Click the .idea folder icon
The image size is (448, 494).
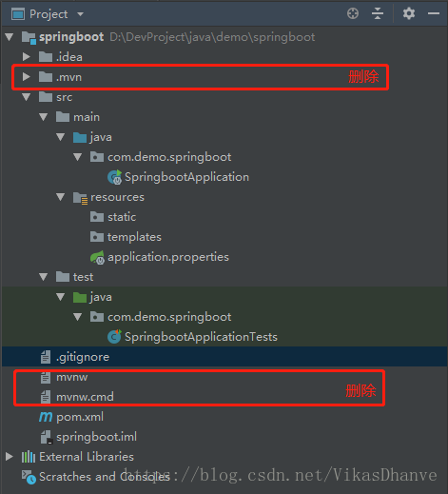point(46,57)
